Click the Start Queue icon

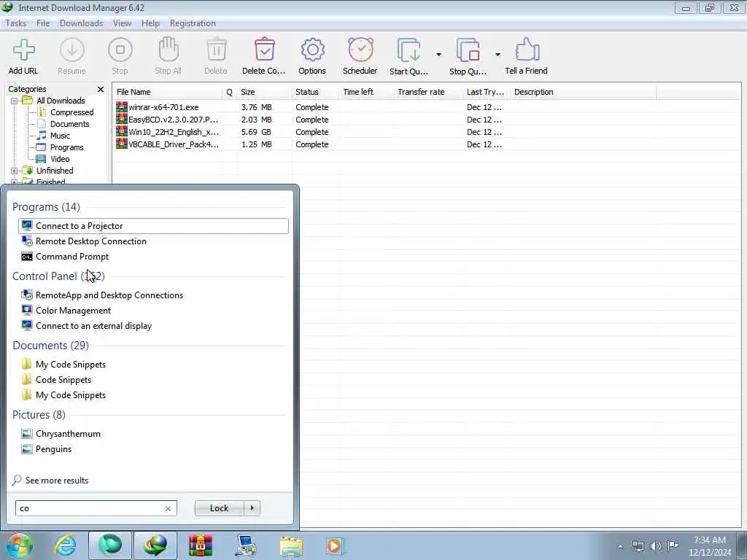(409, 50)
